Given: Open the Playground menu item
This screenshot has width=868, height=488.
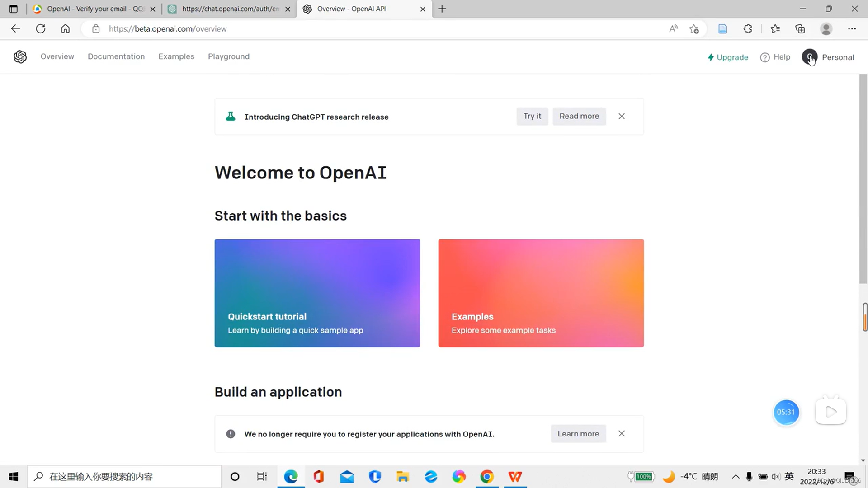Looking at the screenshot, I should tap(229, 56).
